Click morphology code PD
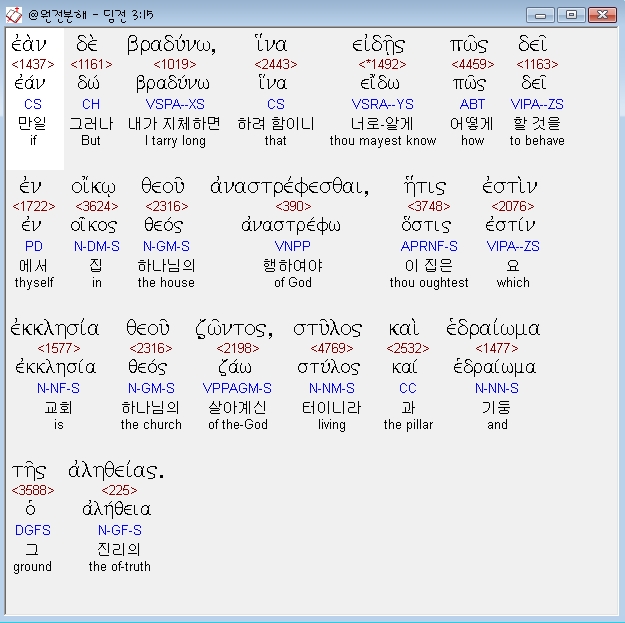The image size is (625, 623). (34, 246)
